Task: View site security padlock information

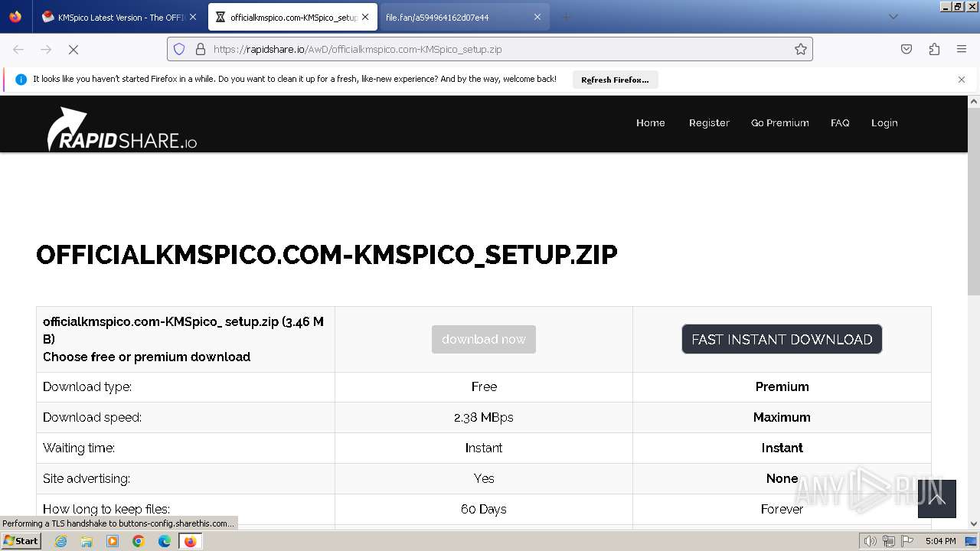Action: tap(201, 49)
